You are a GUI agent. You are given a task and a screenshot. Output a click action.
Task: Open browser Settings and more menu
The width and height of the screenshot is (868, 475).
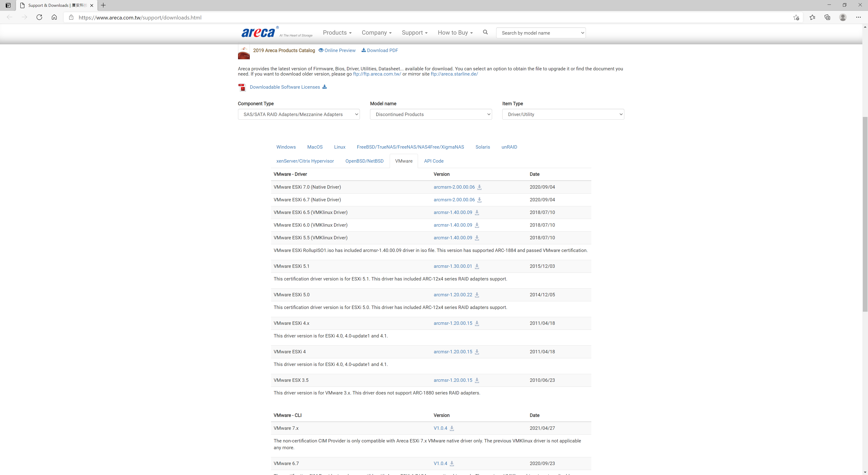tap(858, 17)
